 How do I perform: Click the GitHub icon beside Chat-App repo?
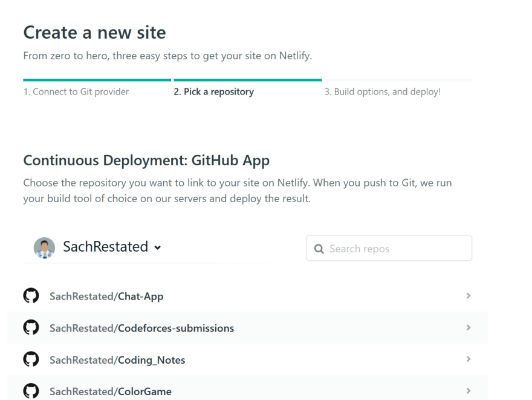click(31, 296)
